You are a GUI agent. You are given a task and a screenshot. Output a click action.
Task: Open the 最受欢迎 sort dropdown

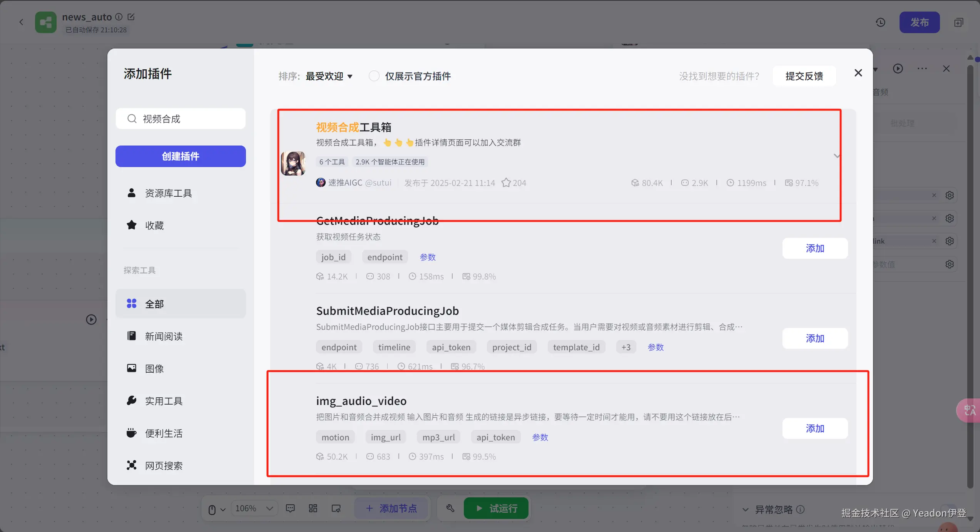329,76
